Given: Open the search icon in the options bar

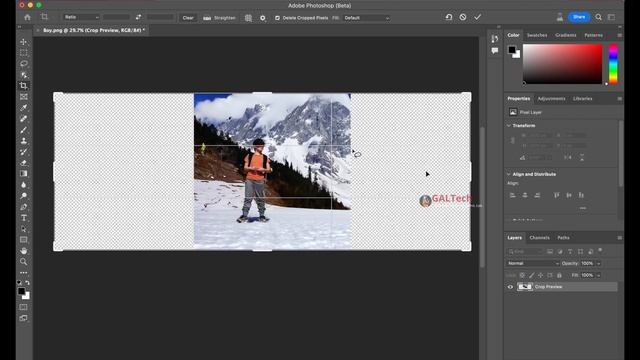Looking at the screenshot, I should pos(598,17).
